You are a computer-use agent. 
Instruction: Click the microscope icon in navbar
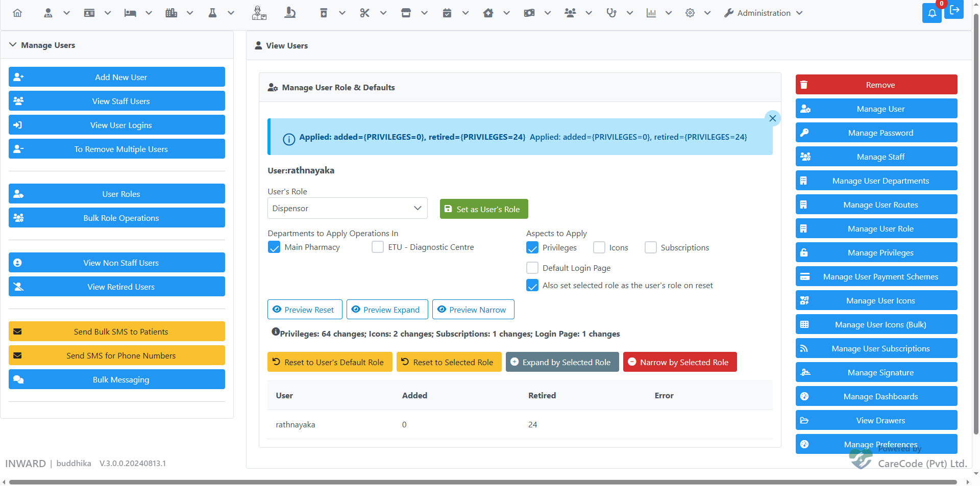290,13
